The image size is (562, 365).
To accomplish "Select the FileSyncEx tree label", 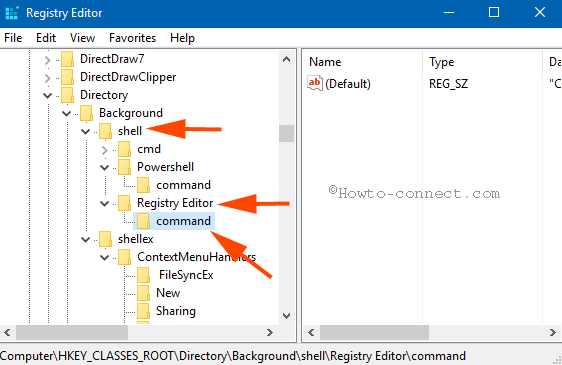I will tap(186, 275).
